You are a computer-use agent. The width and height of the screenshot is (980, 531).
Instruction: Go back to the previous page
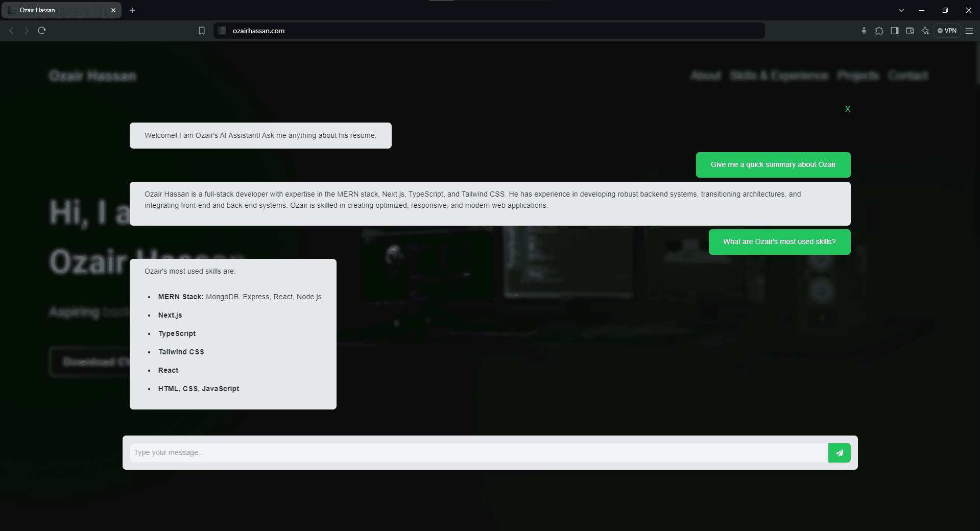point(11,31)
